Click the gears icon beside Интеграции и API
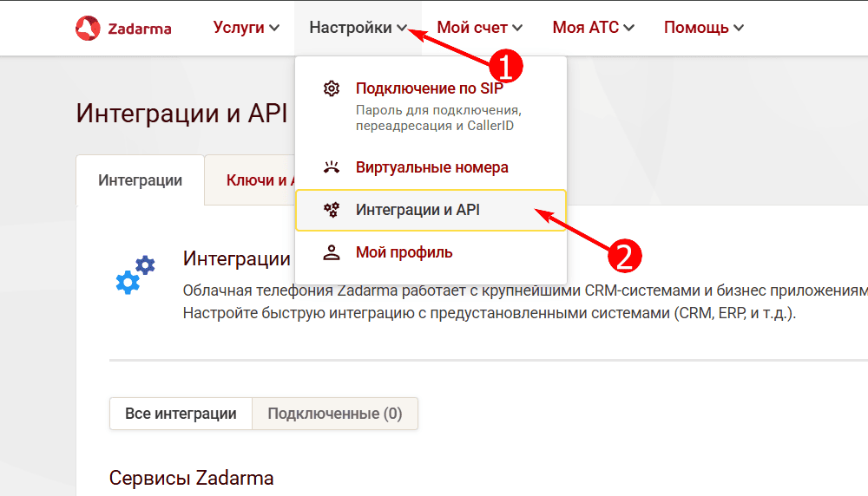The width and height of the screenshot is (868, 496). pyautogui.click(x=331, y=210)
